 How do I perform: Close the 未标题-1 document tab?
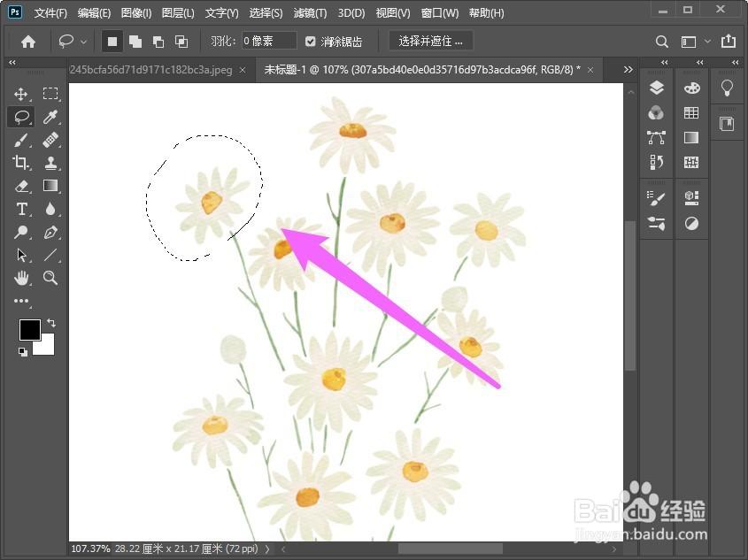(590, 70)
